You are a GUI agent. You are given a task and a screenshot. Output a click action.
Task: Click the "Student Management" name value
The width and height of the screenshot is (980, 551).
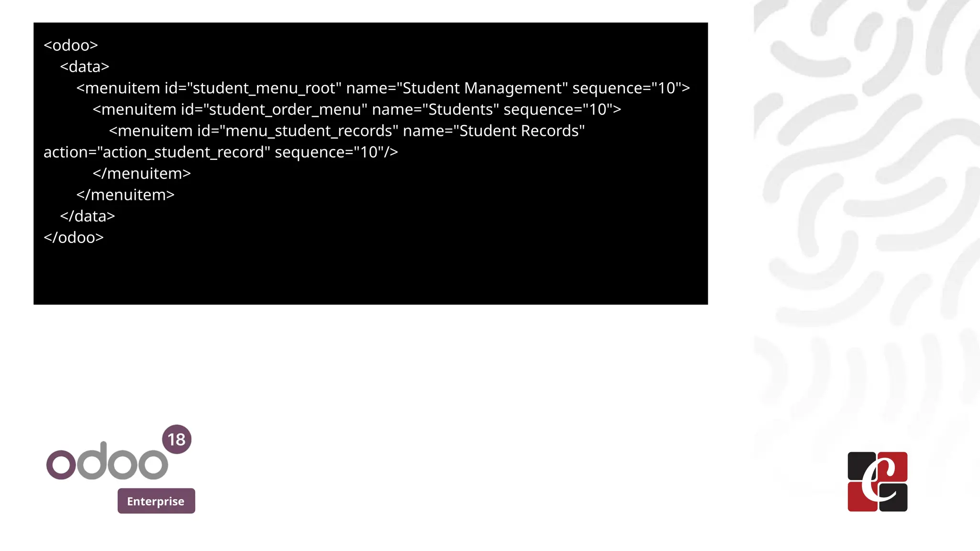pos(482,88)
